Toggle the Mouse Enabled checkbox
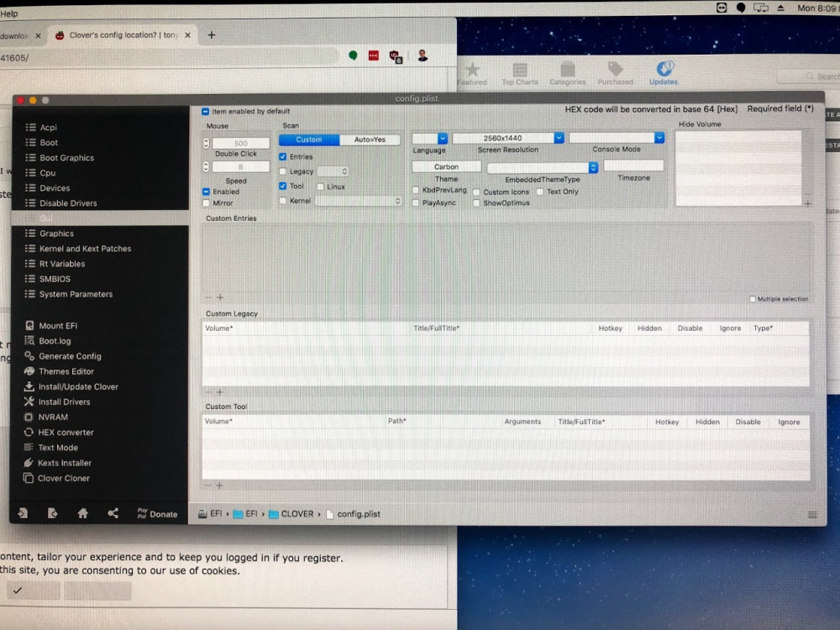840x630 pixels. click(x=207, y=192)
